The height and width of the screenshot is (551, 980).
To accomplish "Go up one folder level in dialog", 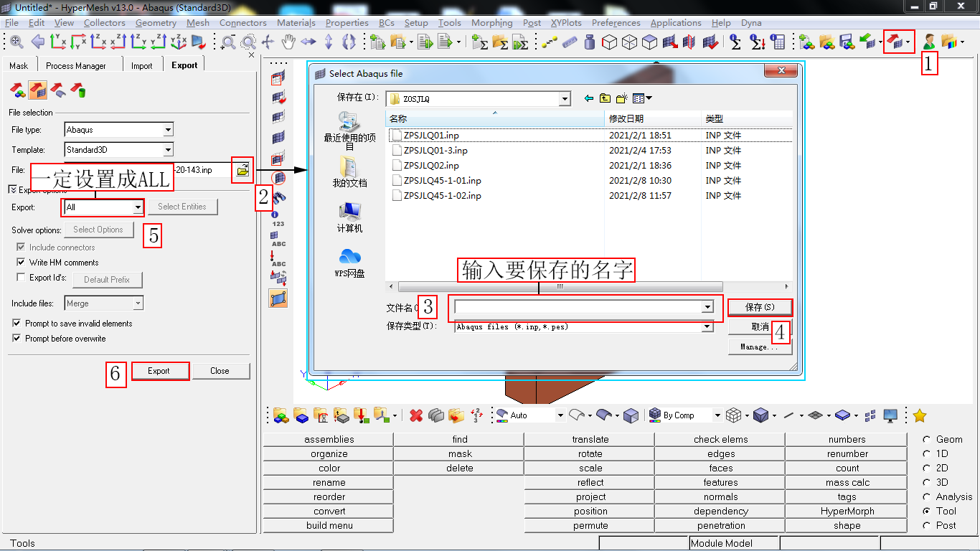I will tap(606, 98).
